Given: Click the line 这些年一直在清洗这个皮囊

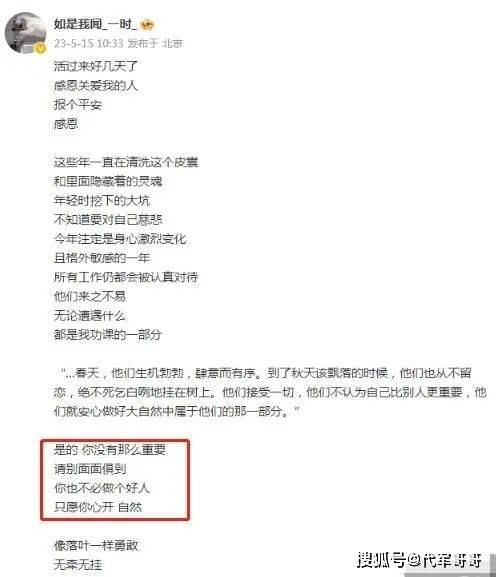Looking at the screenshot, I should pyautogui.click(x=126, y=162).
